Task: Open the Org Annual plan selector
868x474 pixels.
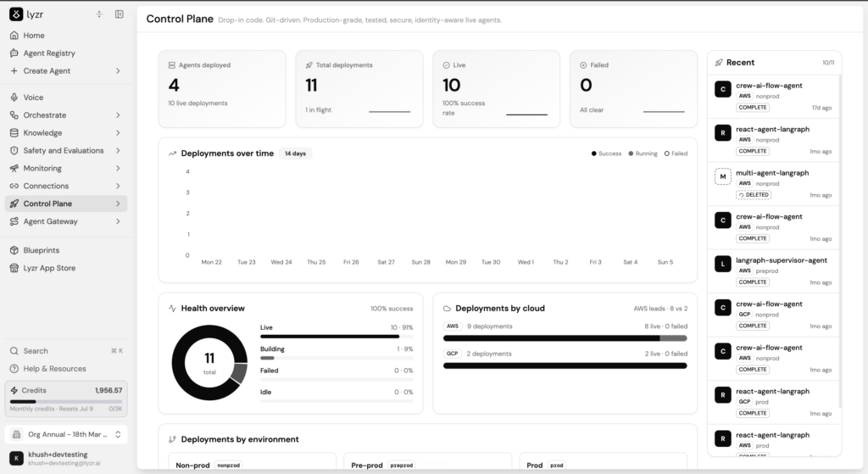Action: pos(66,435)
